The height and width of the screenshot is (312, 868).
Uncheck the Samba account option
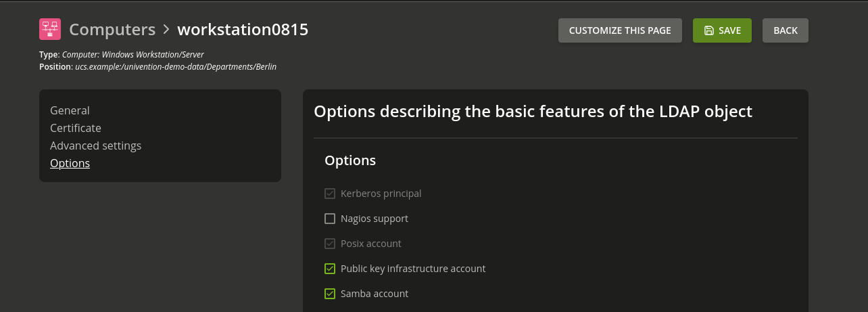[x=330, y=294]
